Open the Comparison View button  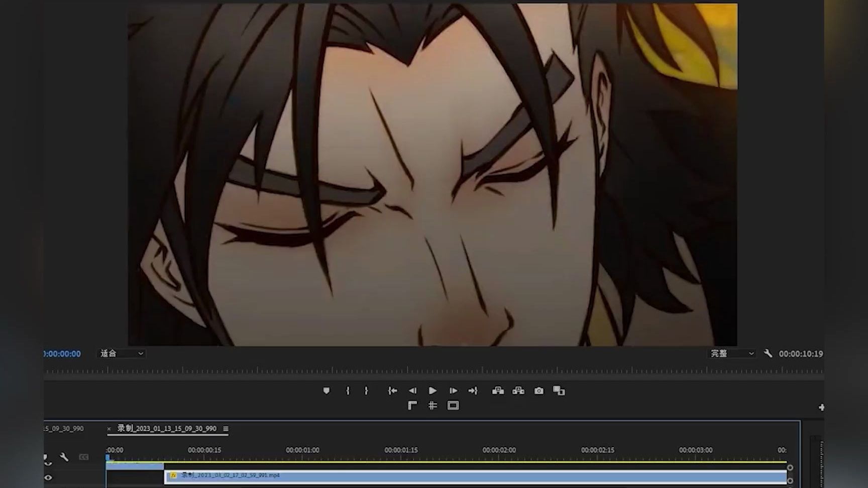coord(559,391)
